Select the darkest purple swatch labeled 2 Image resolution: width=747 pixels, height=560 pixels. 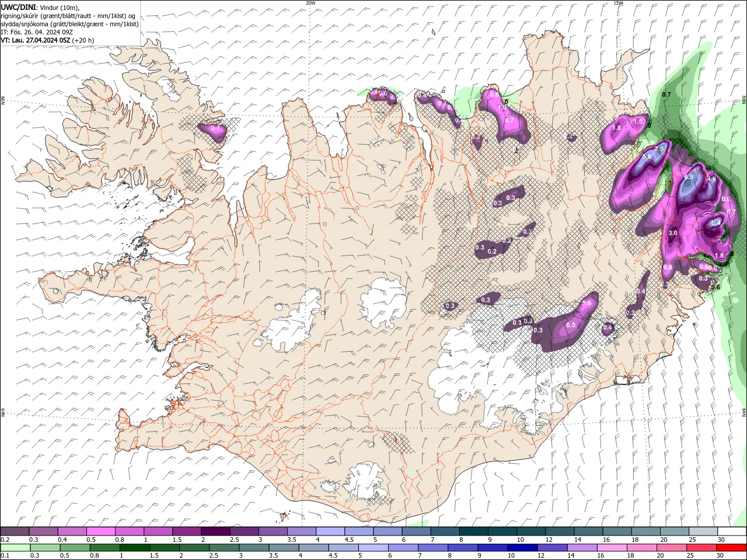coord(215,531)
